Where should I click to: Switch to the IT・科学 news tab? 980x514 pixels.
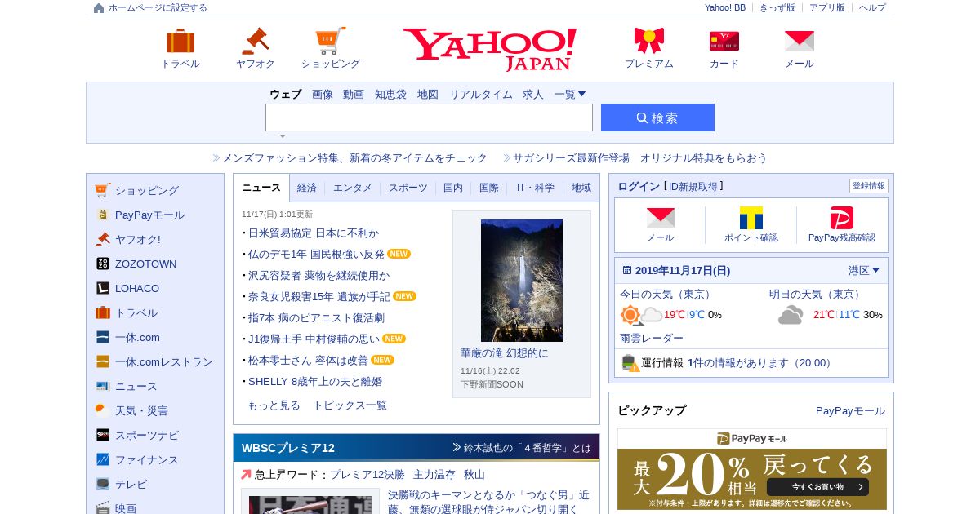click(x=536, y=188)
